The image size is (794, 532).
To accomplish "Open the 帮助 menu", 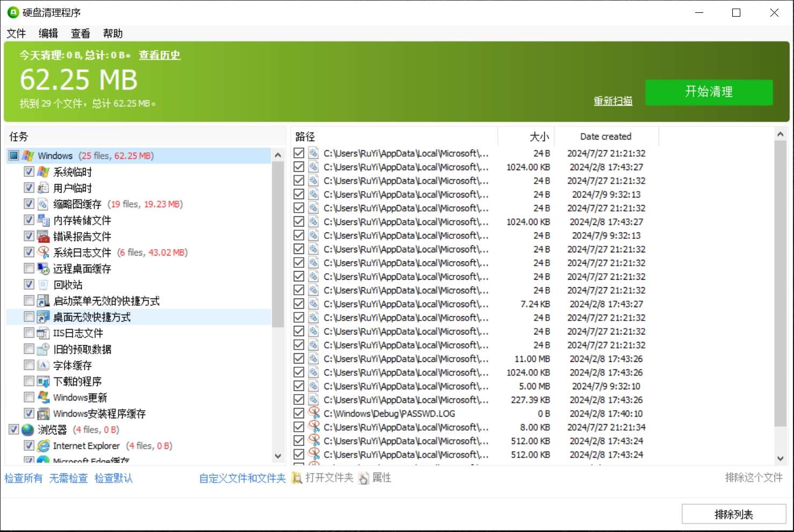I will point(112,33).
